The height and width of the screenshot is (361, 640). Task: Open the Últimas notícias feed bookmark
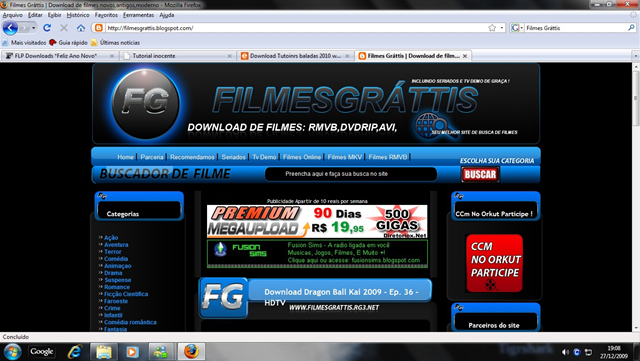[x=115, y=42]
